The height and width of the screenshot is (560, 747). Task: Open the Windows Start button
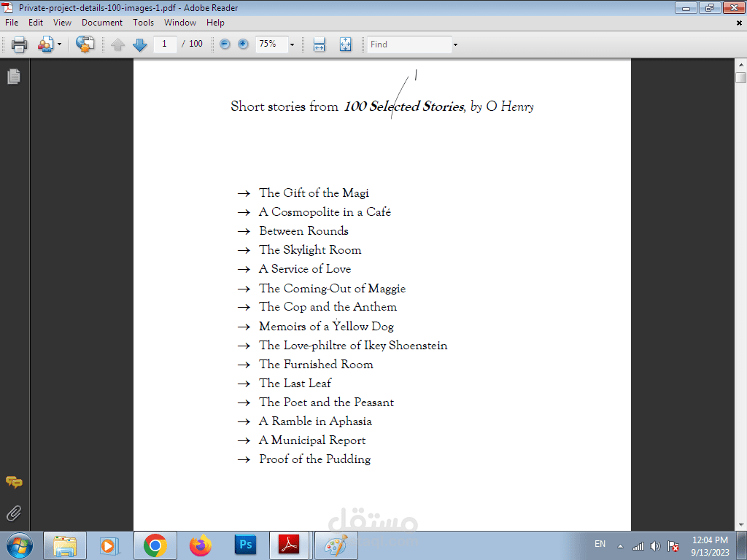tap(20, 545)
